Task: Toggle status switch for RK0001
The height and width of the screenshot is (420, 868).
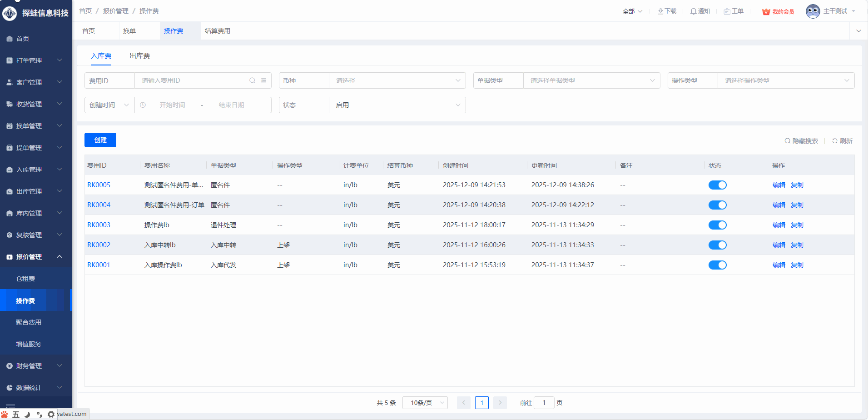Action: pos(717,265)
